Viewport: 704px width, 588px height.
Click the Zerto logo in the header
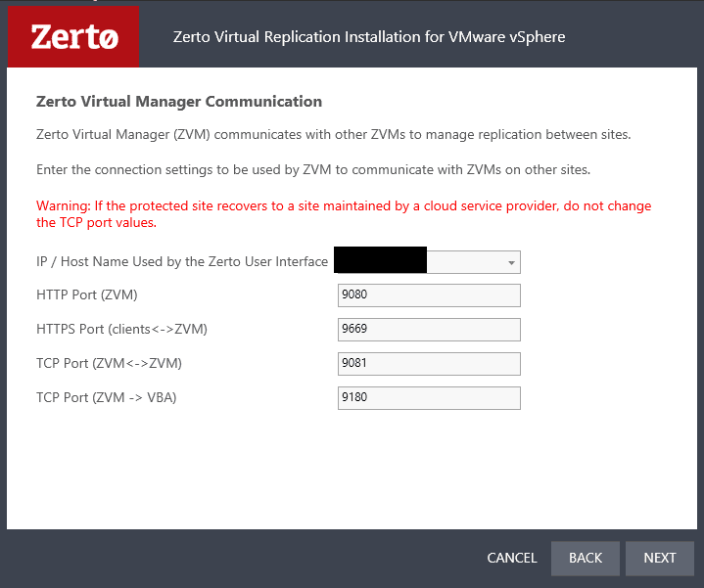pos(73,37)
